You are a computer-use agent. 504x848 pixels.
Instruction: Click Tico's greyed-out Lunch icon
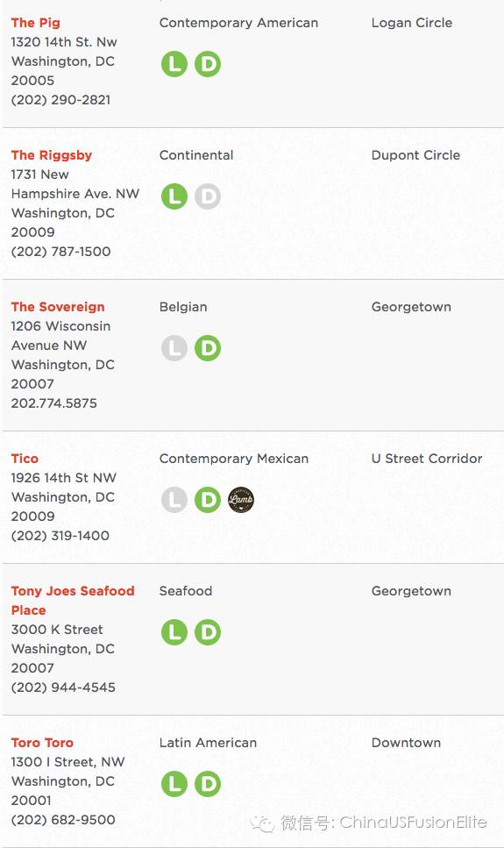[x=174, y=499]
